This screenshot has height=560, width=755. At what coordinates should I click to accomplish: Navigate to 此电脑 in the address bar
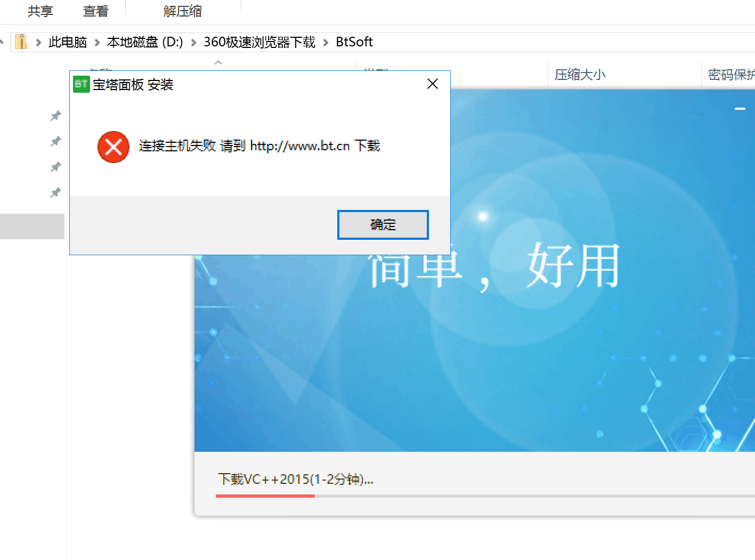(68, 42)
